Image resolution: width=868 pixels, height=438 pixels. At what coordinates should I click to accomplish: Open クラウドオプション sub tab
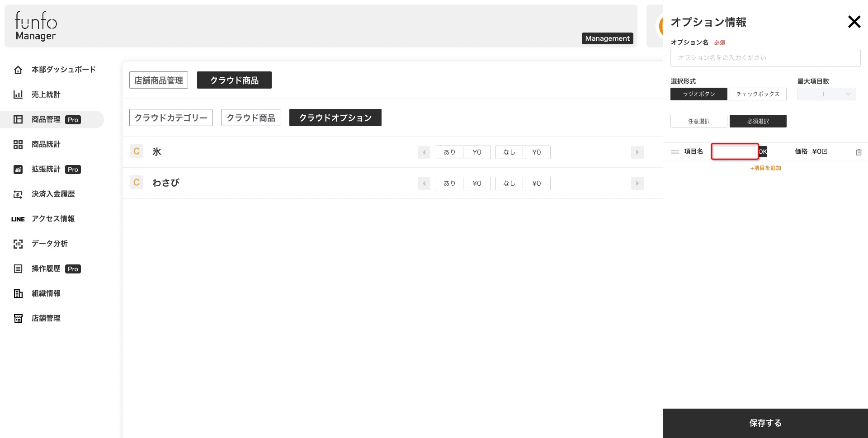[335, 118]
